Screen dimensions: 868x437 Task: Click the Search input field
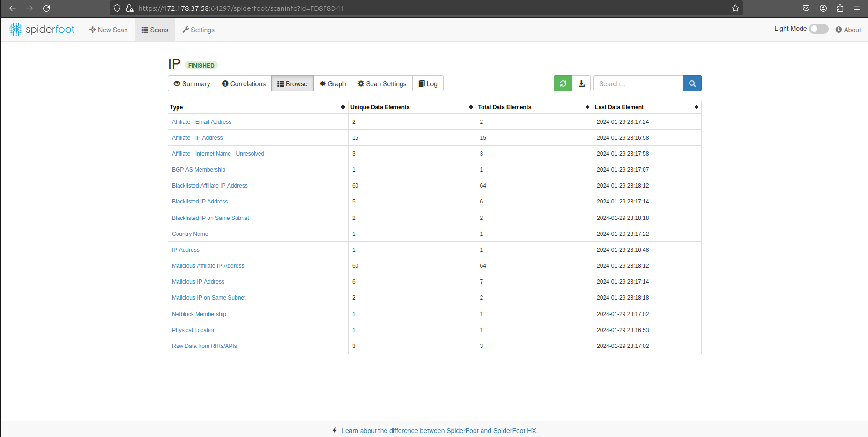(x=638, y=83)
